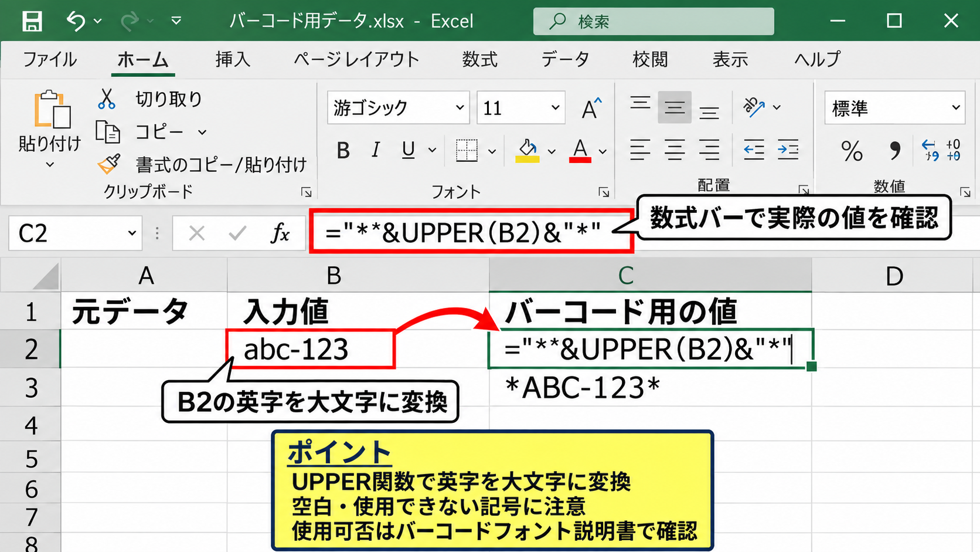Apply percent style format
The width and height of the screenshot is (980, 552).
pos(852,151)
